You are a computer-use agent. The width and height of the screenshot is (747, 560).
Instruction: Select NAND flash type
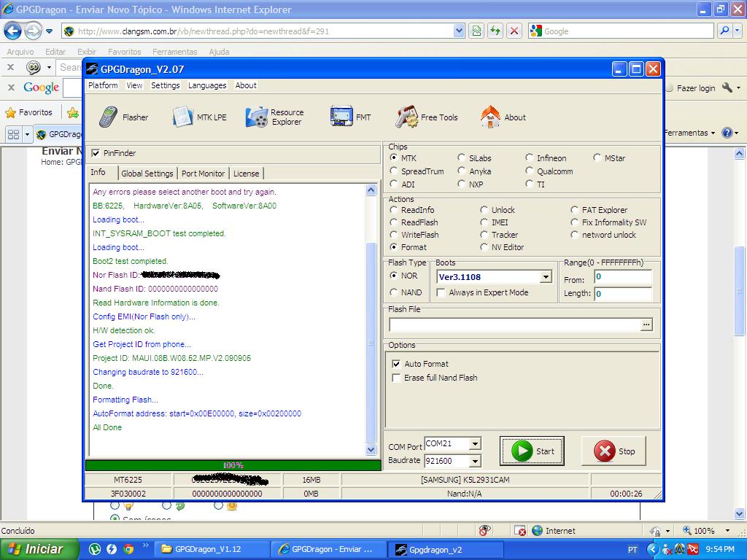[x=394, y=292]
